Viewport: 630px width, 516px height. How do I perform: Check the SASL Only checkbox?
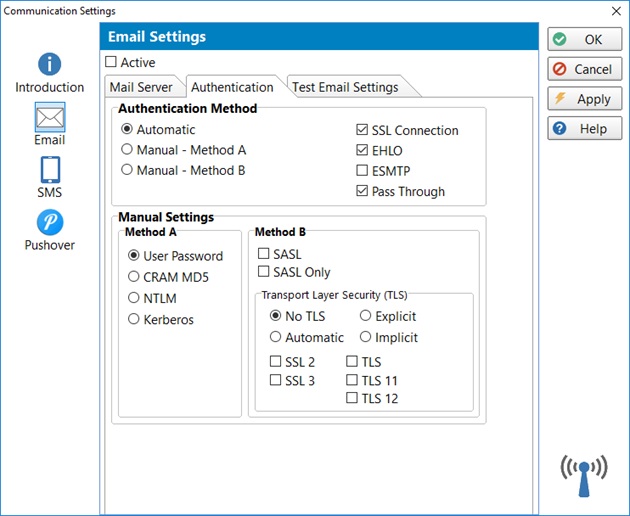click(x=264, y=272)
